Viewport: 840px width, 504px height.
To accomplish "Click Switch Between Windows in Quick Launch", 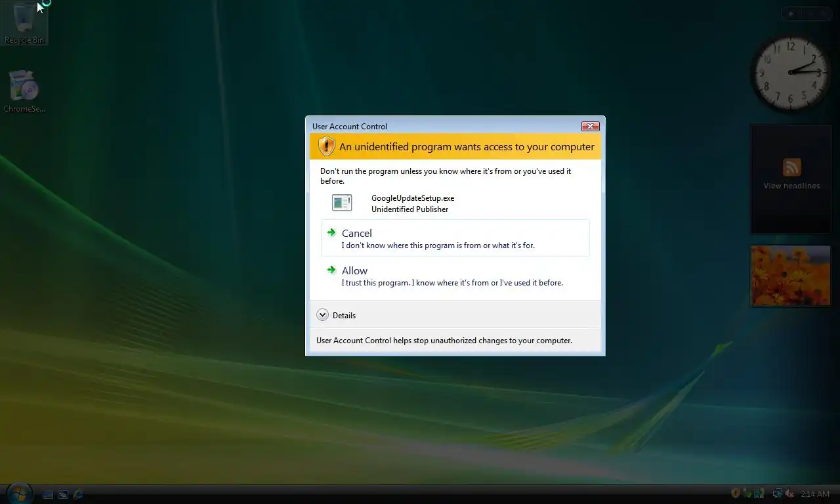I will coord(63,494).
